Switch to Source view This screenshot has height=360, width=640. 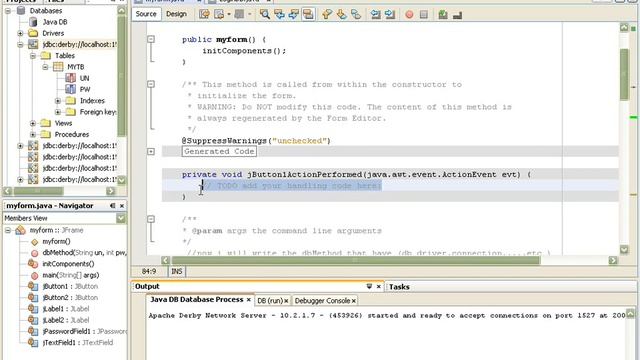(x=146, y=14)
